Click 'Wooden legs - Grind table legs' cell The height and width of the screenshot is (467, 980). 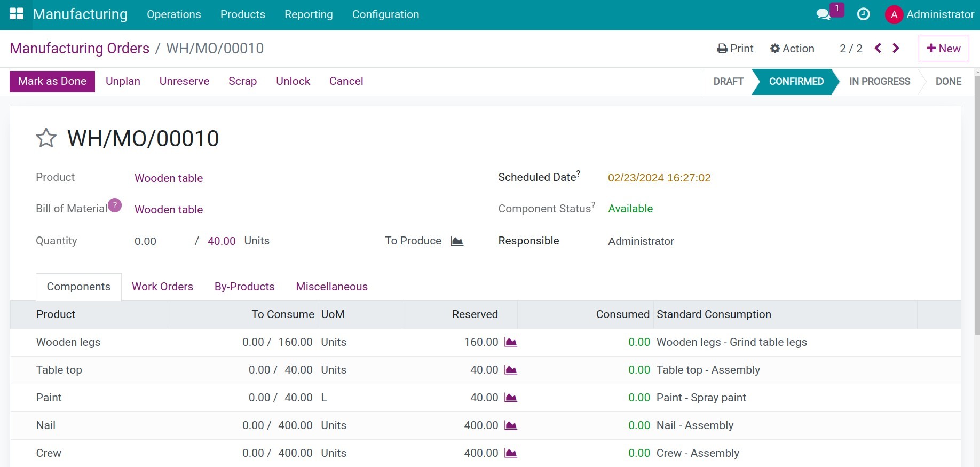tap(732, 342)
